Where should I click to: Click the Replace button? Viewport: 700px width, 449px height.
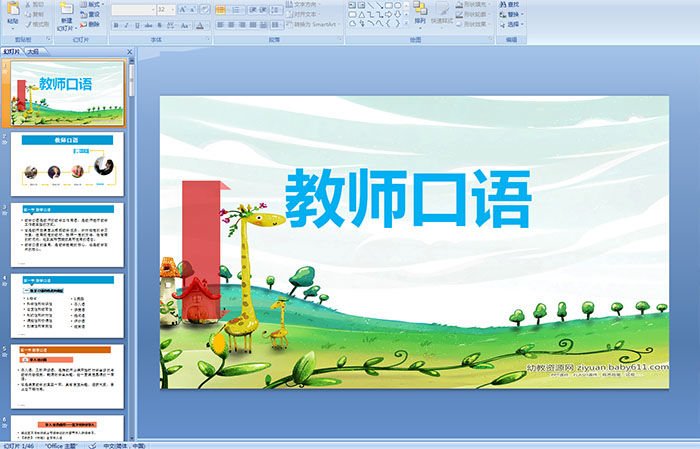point(512,14)
